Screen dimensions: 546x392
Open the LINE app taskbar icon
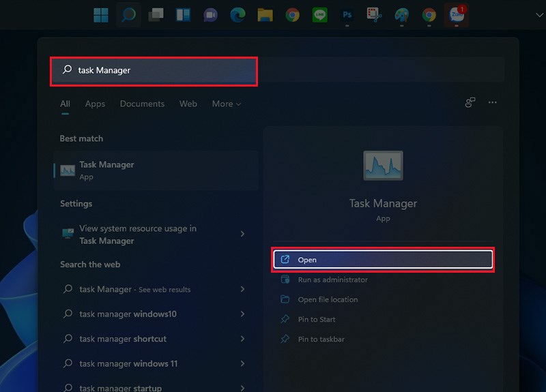(x=319, y=15)
